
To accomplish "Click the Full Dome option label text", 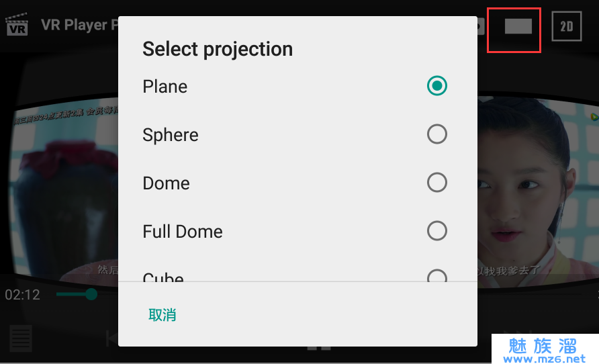I will coord(183,232).
